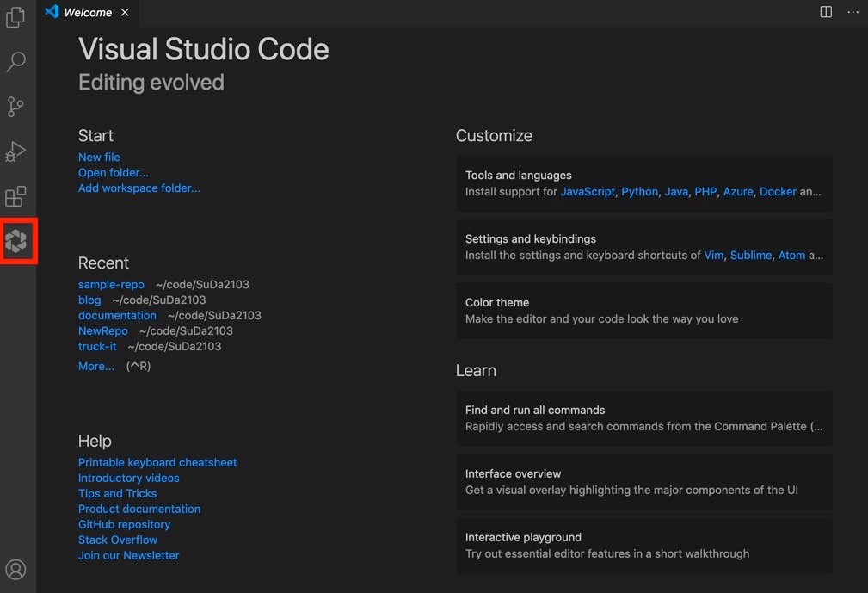Open the More Actions ellipsis menu
Image resolution: width=868 pixels, height=593 pixels.
(853, 12)
